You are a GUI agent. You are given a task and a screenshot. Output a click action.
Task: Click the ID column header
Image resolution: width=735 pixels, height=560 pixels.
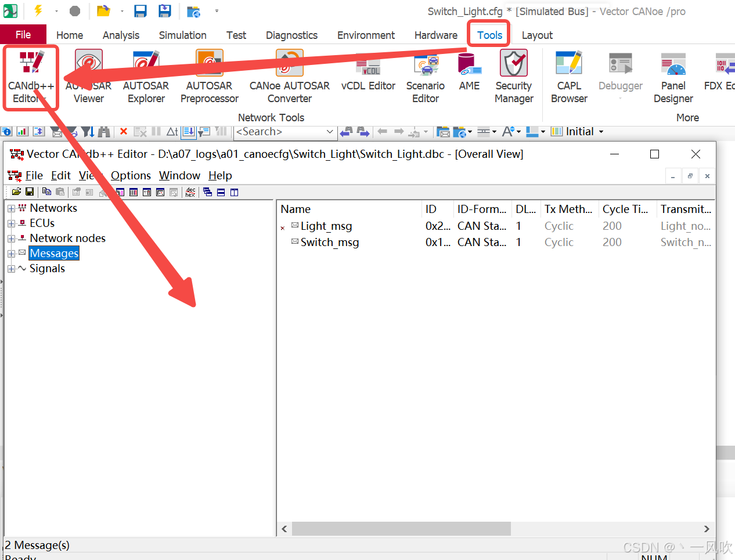point(437,209)
